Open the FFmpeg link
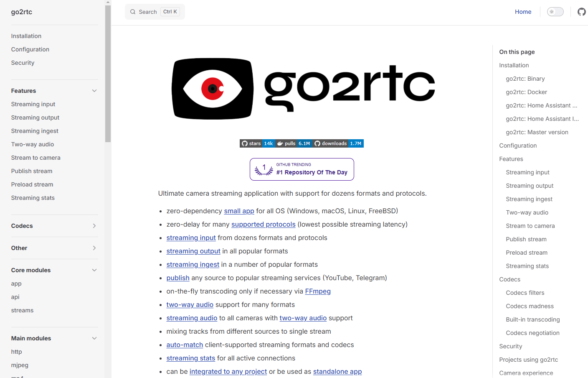The image size is (588, 378). tap(318, 291)
